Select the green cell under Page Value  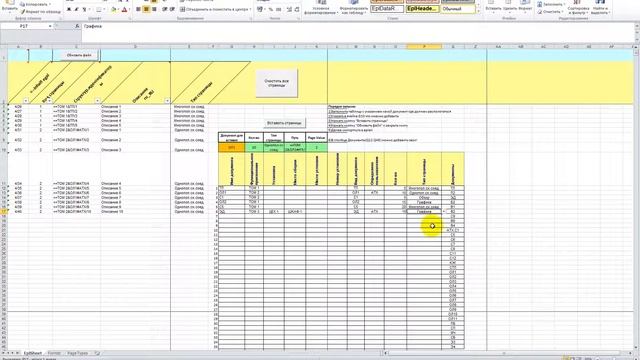tap(316, 147)
